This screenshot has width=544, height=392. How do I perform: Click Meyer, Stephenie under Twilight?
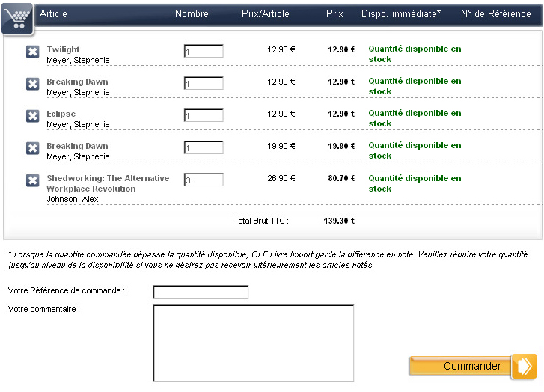point(78,61)
